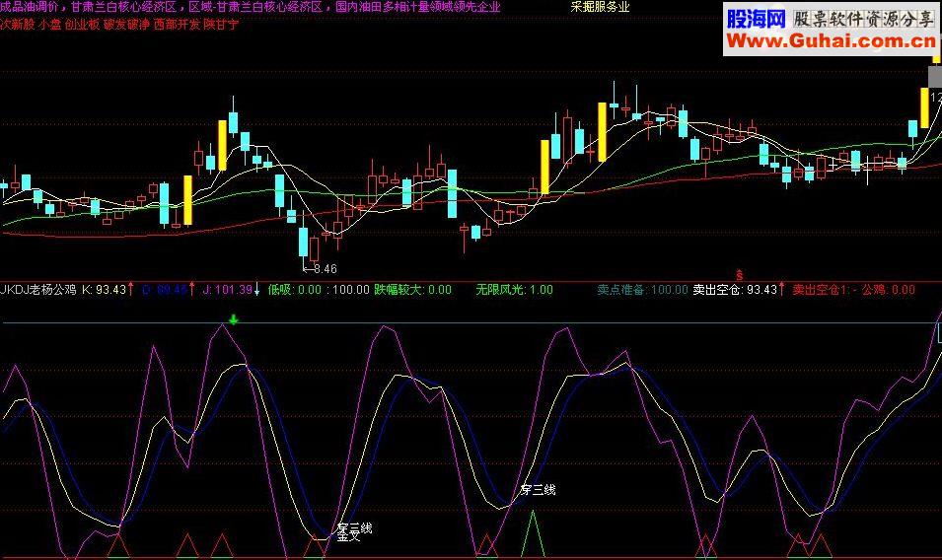Click the down arrow beside J: 101.39
The height and width of the screenshot is (560, 942).
257,289
